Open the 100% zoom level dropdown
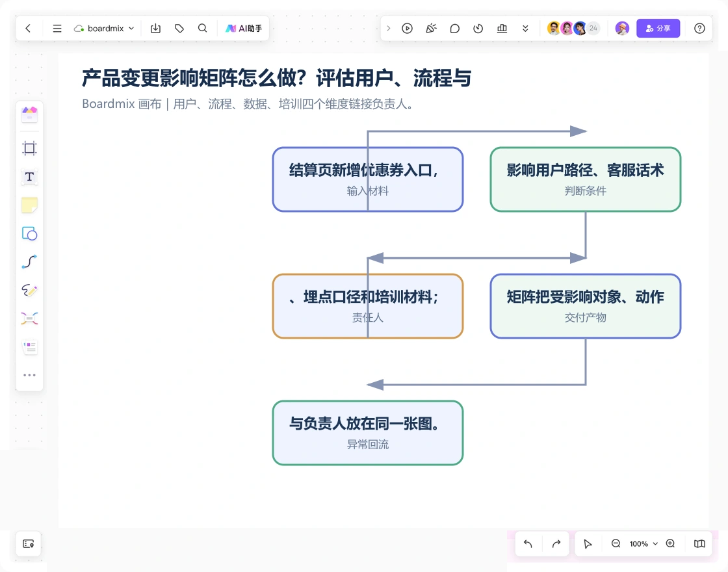Image resolution: width=728 pixels, height=572 pixels. (643, 543)
